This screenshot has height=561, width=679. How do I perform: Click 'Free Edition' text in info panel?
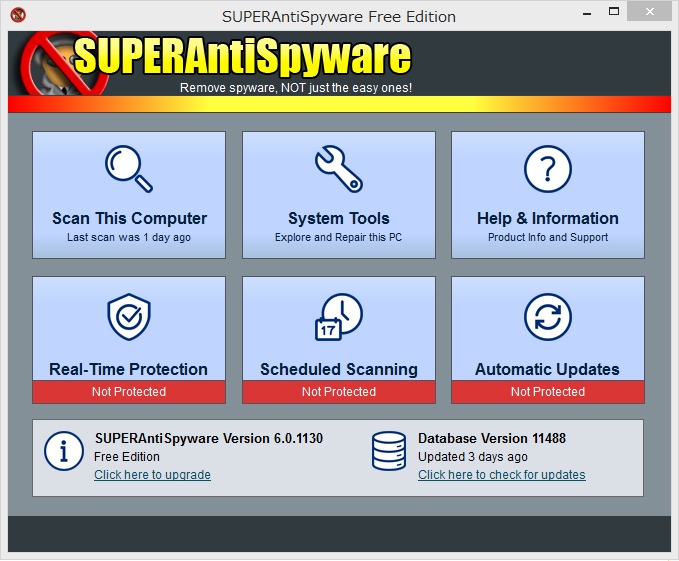[127, 457]
